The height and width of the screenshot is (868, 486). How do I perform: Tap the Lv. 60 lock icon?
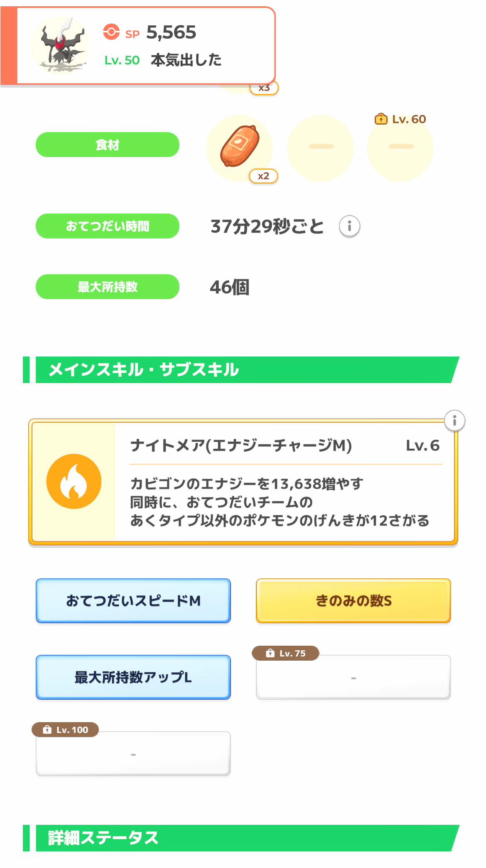coord(380,119)
